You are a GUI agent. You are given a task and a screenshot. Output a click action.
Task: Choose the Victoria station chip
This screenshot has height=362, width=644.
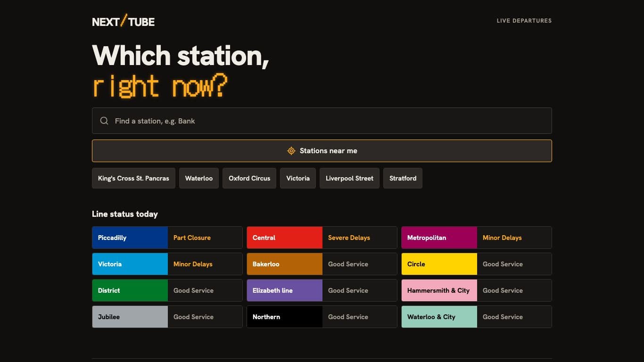[x=298, y=178]
